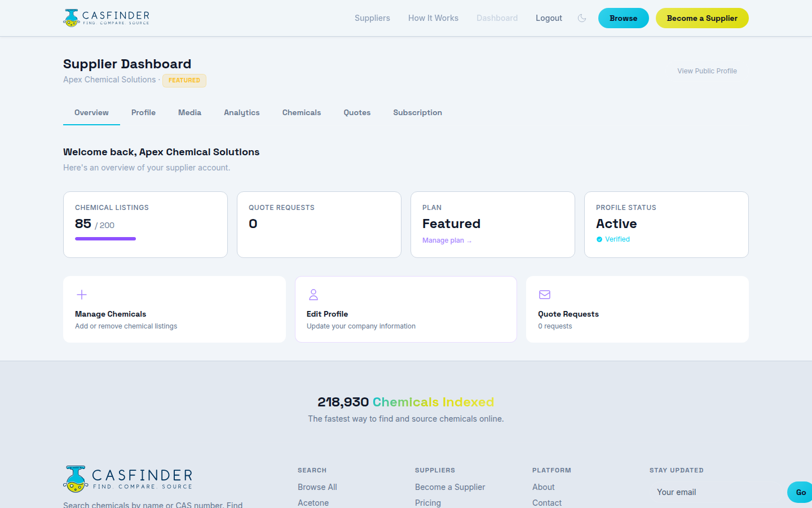Open the Manage plan link
The height and width of the screenshot is (508, 812).
[447, 240]
